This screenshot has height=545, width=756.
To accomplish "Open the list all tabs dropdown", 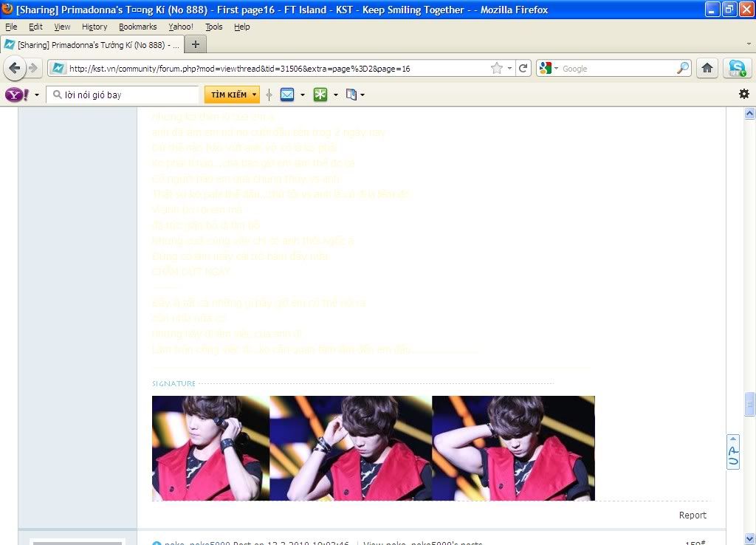I will 749,44.
